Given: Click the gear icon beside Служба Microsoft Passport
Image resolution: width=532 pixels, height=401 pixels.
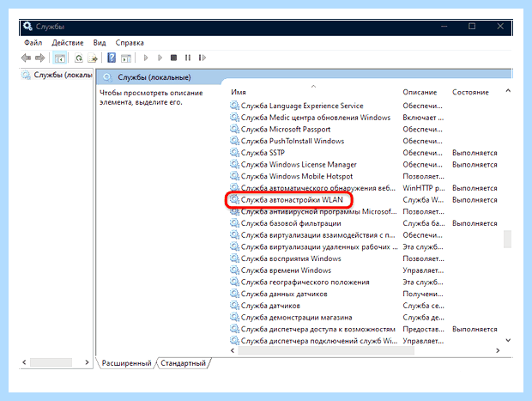Looking at the screenshot, I should (234, 129).
